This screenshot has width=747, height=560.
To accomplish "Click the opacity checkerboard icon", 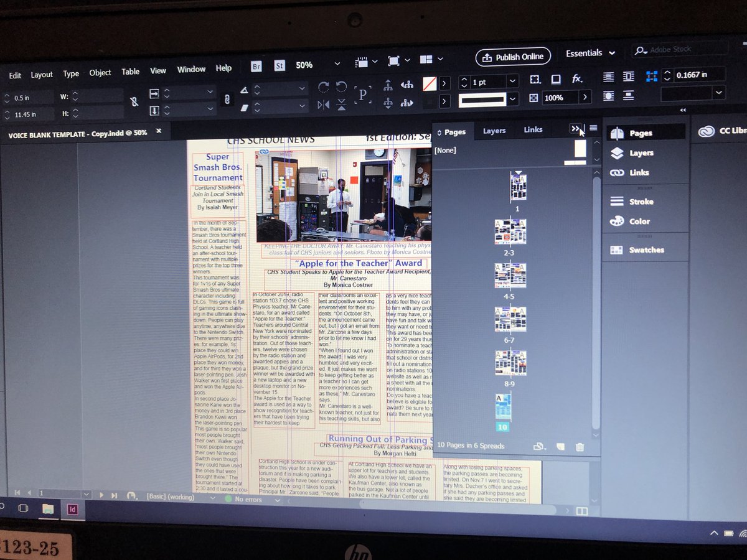I will point(533,98).
